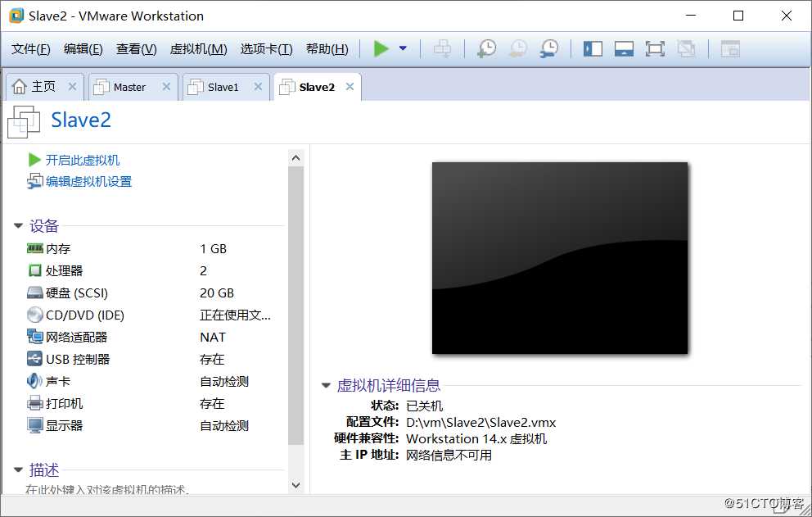Collapse the 虚拟机详细信息 section

click(x=326, y=385)
